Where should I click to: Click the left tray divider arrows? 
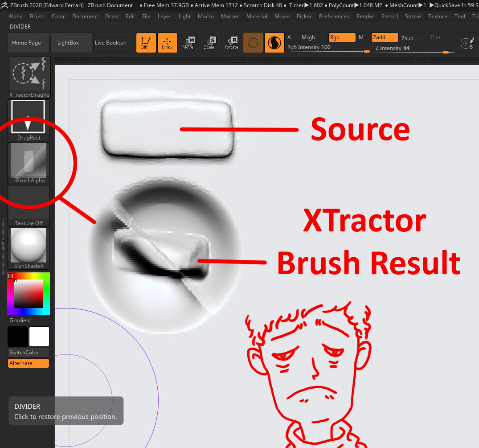(x=4, y=245)
